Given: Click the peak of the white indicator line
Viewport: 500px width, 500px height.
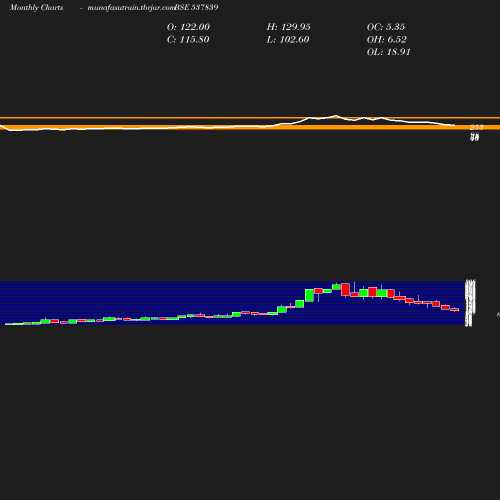Looking at the screenshot, I should 336,116.
